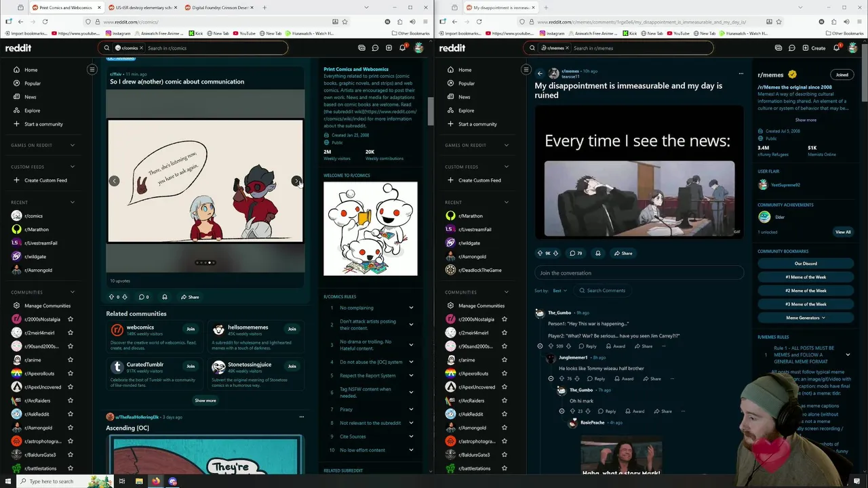Screen dimensions: 868x488
Task: Join the webcomics related community
Action: pos(191,329)
